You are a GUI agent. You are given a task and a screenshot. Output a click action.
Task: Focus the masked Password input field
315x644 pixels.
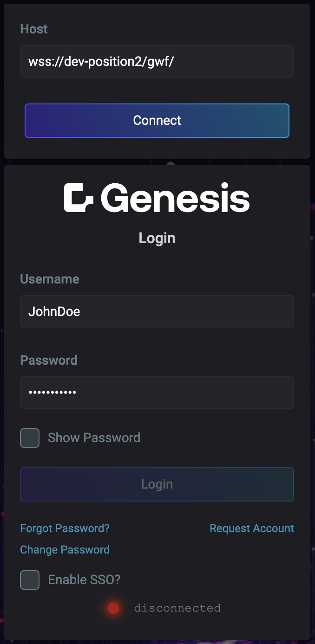coord(157,393)
